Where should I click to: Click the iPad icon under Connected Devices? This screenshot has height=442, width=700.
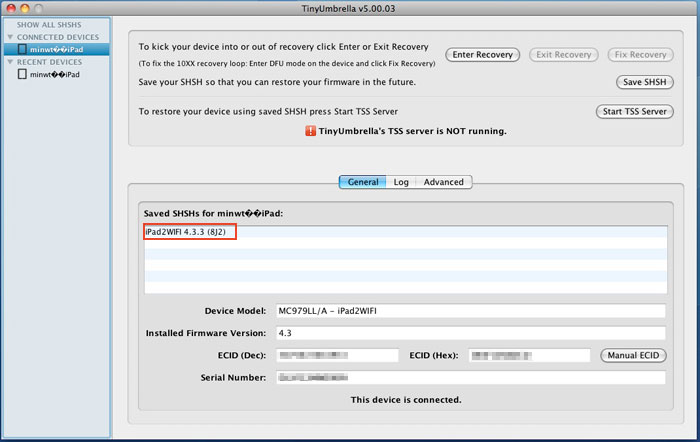click(x=22, y=49)
